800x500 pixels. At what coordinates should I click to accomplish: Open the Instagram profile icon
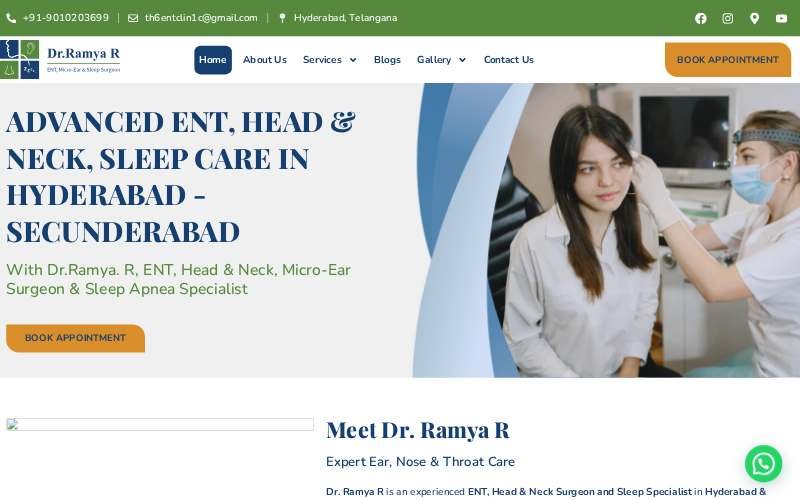(x=728, y=18)
